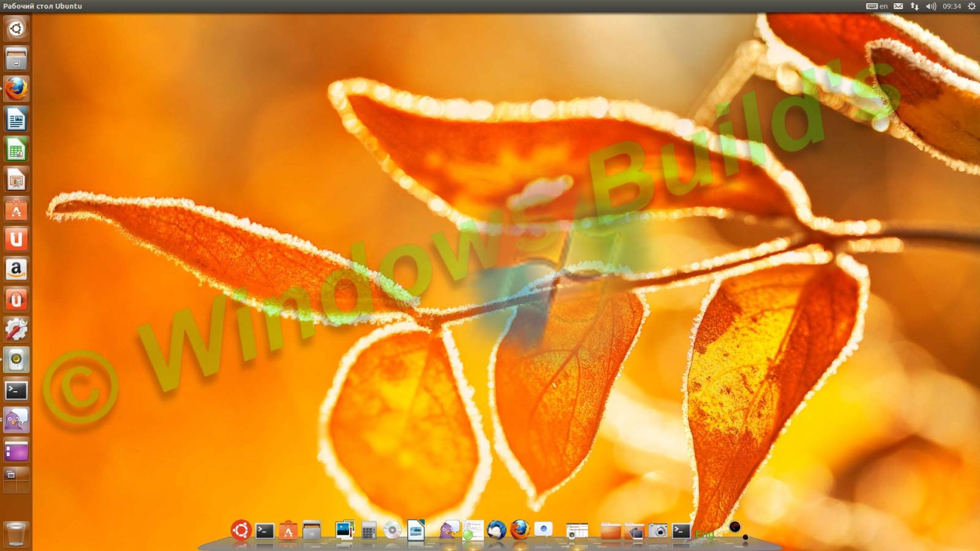Open Ubuntu One in the launcher
The image size is (980, 551).
[x=16, y=239]
